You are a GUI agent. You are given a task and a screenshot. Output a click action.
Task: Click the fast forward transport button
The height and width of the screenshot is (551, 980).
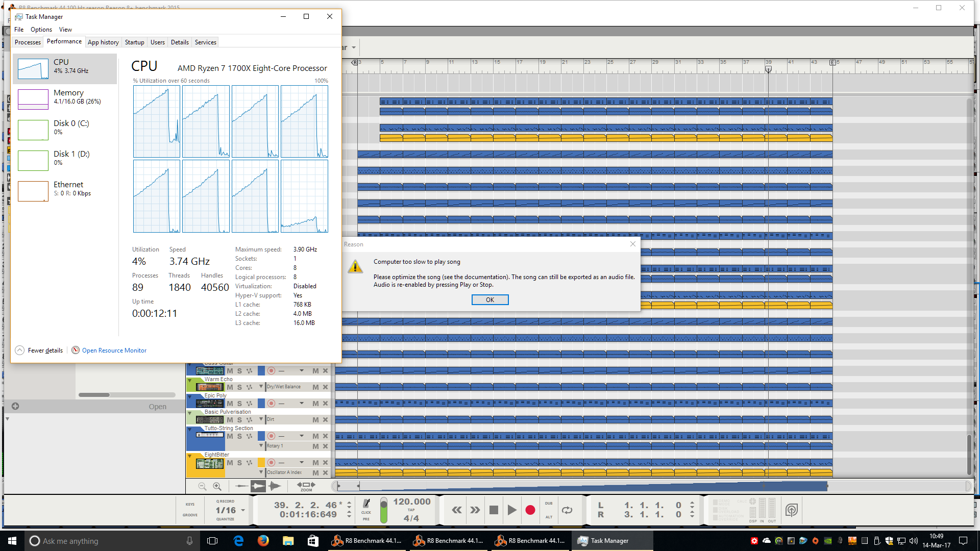(475, 510)
